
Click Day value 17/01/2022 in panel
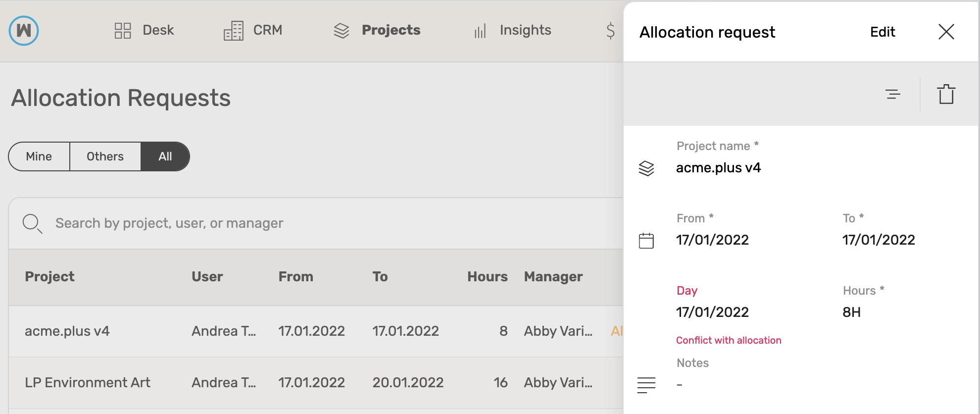click(712, 312)
